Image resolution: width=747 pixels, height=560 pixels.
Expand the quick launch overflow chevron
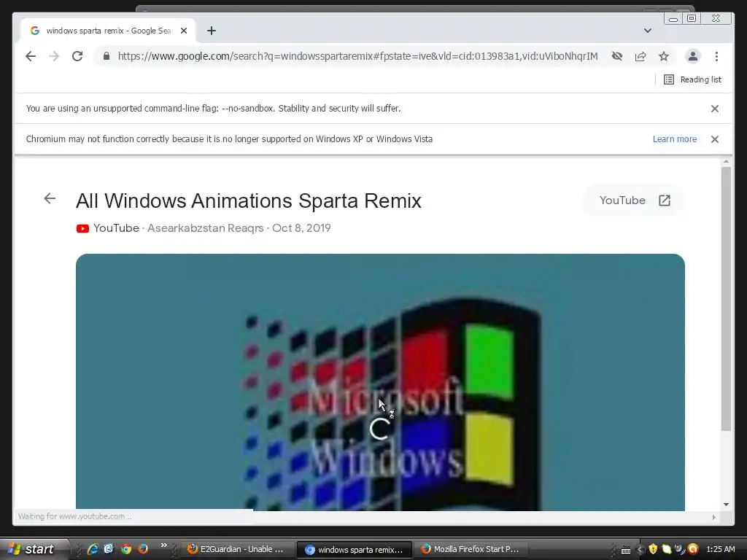(164, 545)
